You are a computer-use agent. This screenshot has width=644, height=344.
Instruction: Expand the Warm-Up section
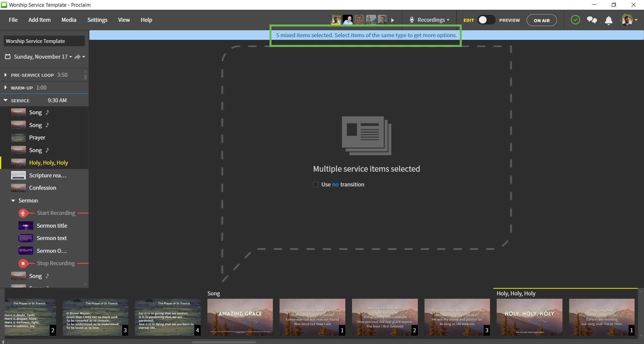[6, 88]
